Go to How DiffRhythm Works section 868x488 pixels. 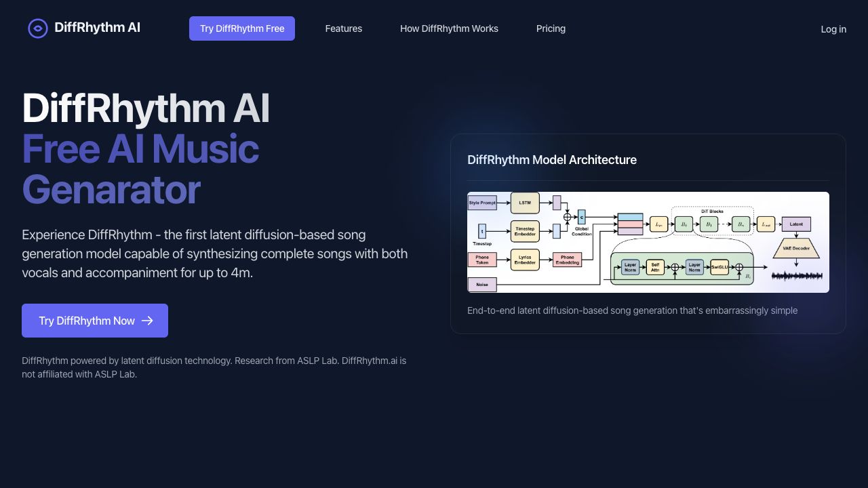click(x=449, y=28)
